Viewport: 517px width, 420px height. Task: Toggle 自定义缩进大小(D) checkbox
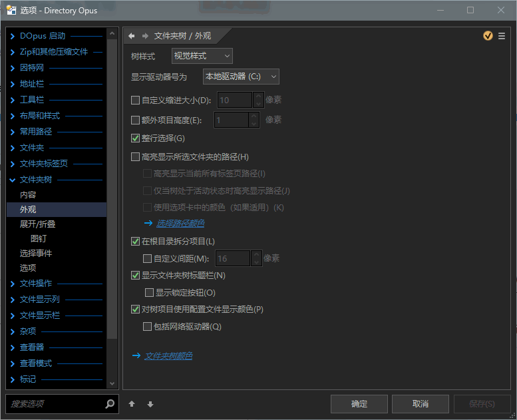(x=135, y=100)
